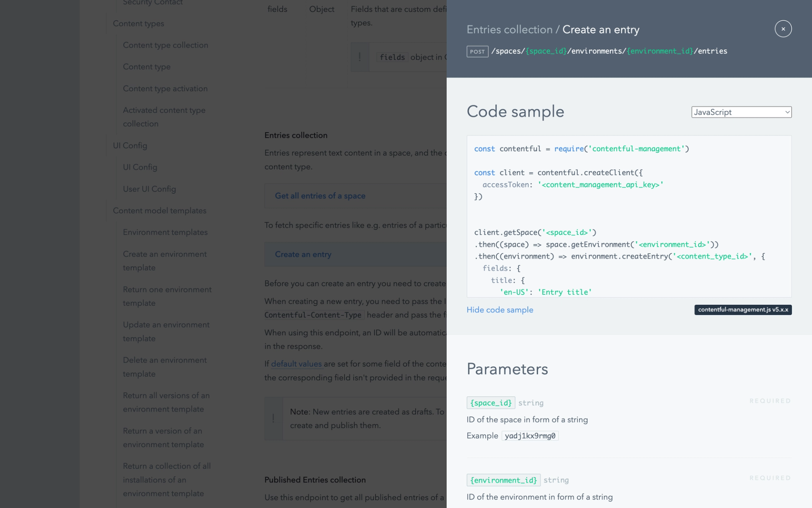
Task: Select Content type activation sidebar item
Action: pos(165,88)
